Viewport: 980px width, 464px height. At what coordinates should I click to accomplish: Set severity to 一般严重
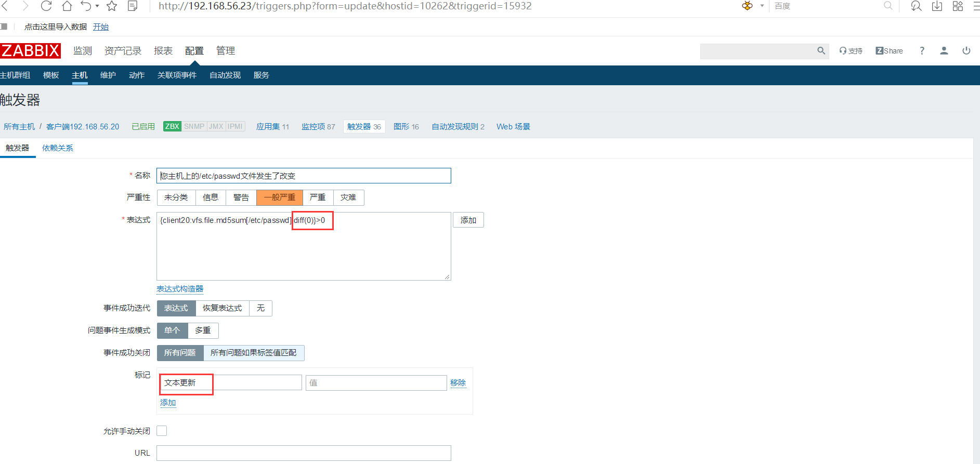pyautogui.click(x=280, y=197)
